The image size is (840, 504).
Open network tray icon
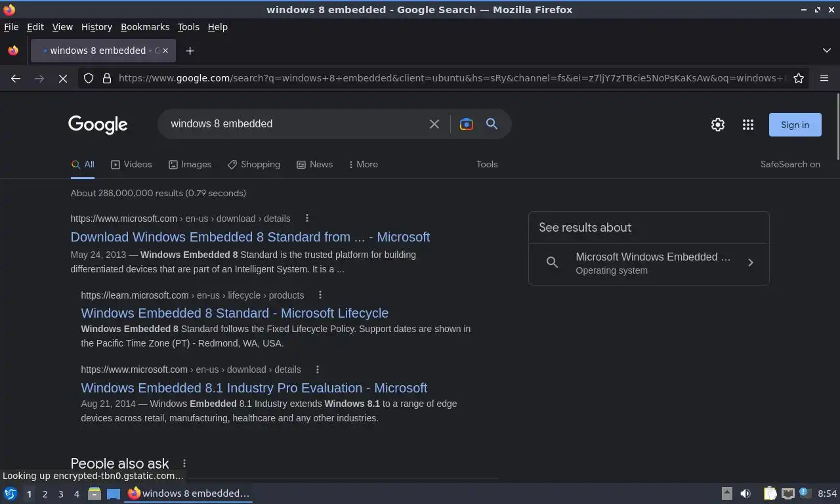[x=788, y=493]
